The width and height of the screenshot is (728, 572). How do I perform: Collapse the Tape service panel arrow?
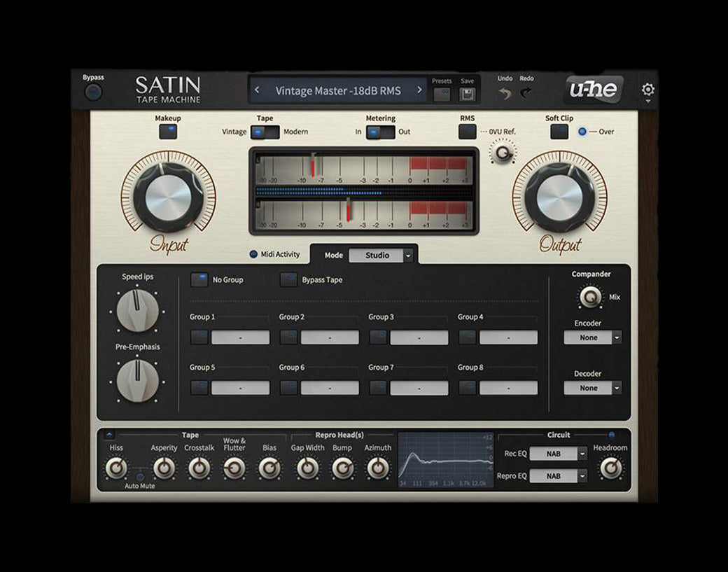(109, 435)
